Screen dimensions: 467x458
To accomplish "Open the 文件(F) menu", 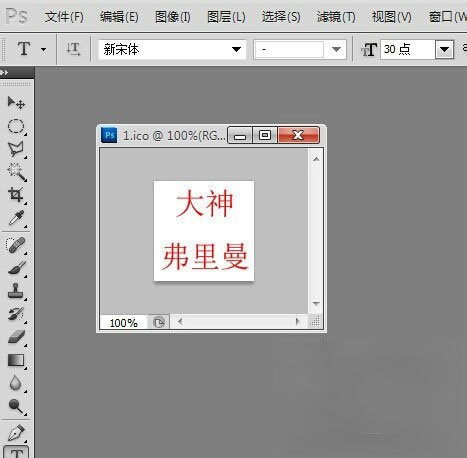I will click(64, 17).
